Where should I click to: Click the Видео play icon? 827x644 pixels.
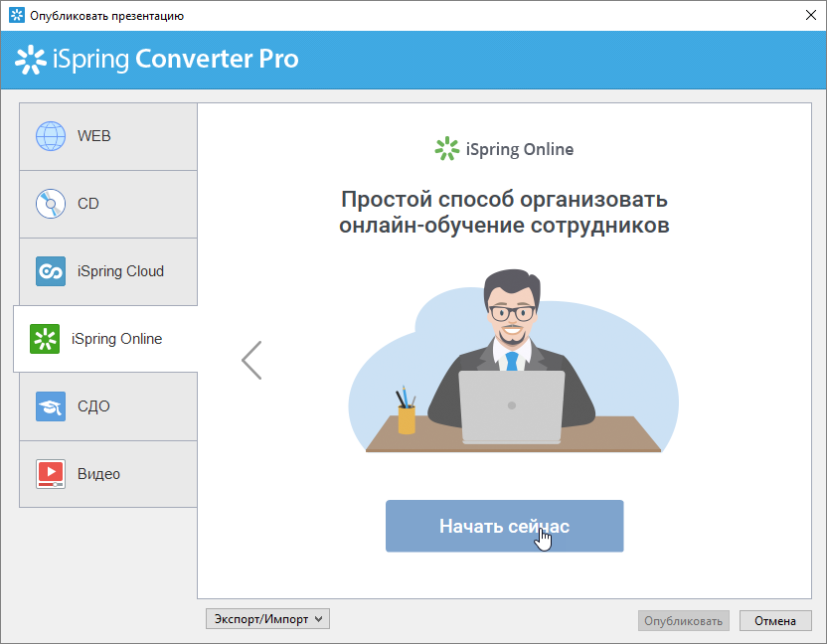[51, 474]
